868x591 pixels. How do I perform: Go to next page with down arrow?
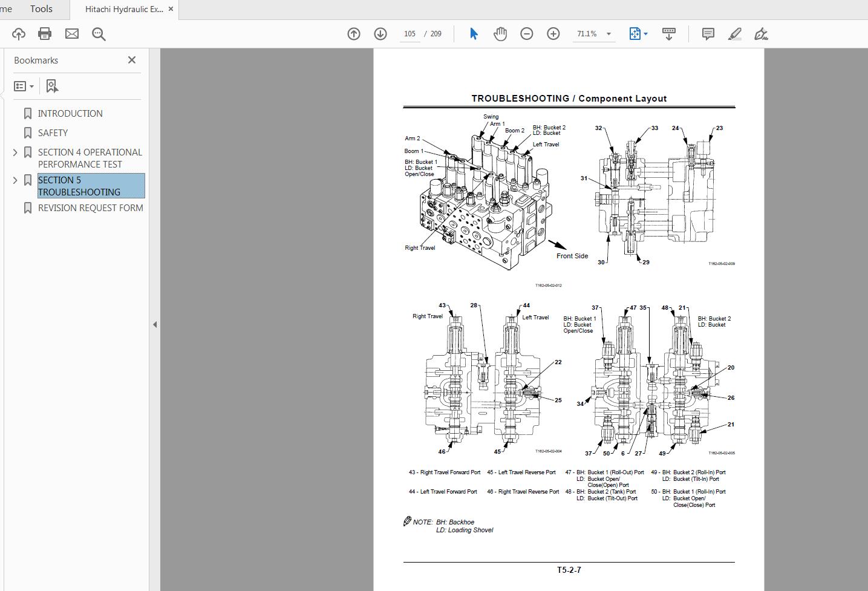[380, 33]
